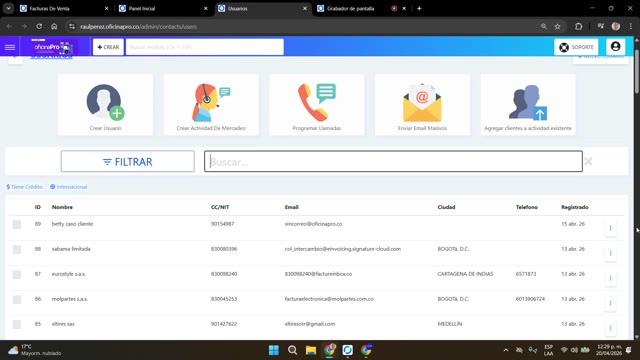The image size is (640, 360).
Task: Open the Crear Usuario card
Action: coord(105,105)
